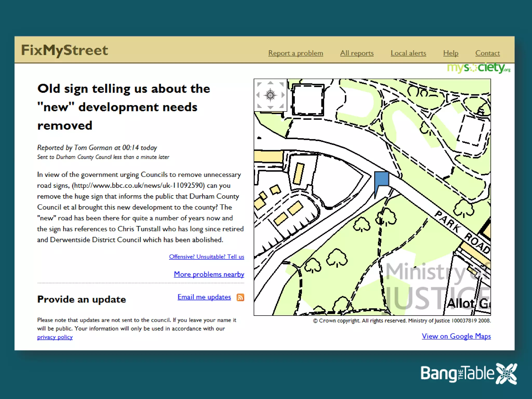The height and width of the screenshot is (399, 532).
Task: Click the compass rose in map control
Action: click(270, 95)
